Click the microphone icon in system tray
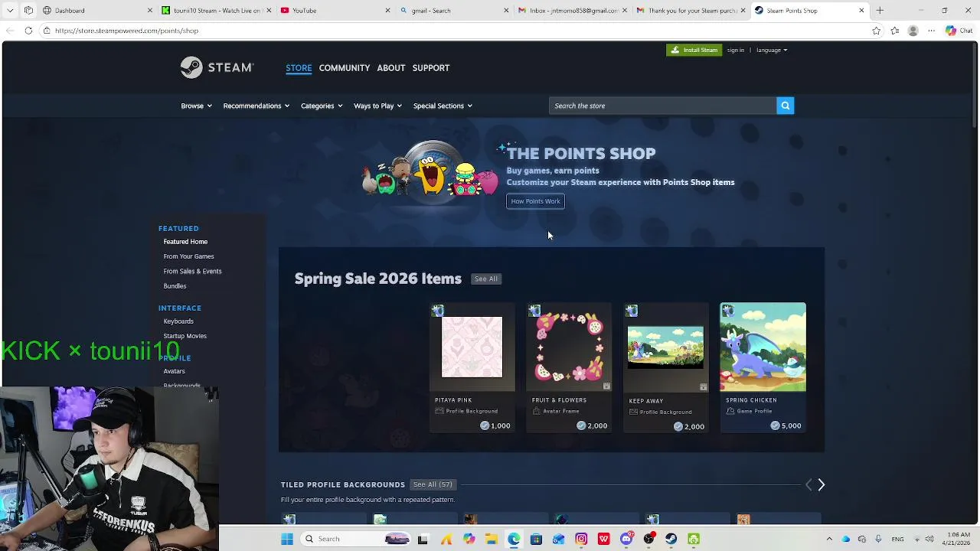This screenshot has width=980, height=551. click(x=878, y=539)
